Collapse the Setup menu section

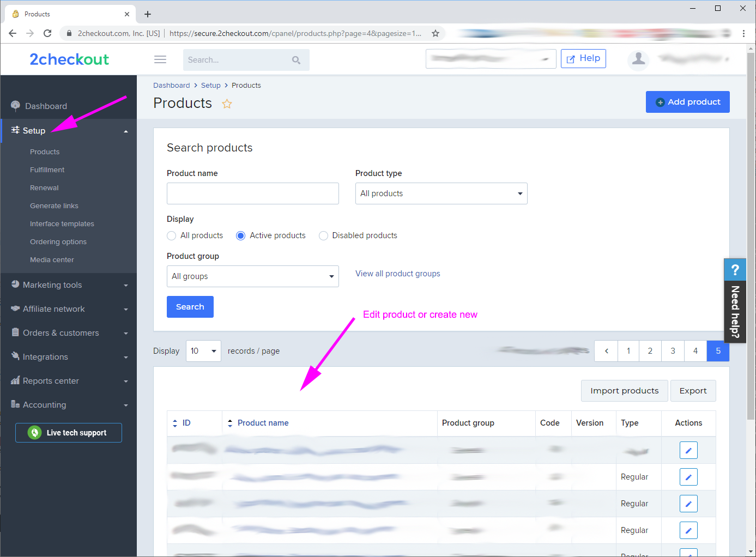pyautogui.click(x=126, y=131)
